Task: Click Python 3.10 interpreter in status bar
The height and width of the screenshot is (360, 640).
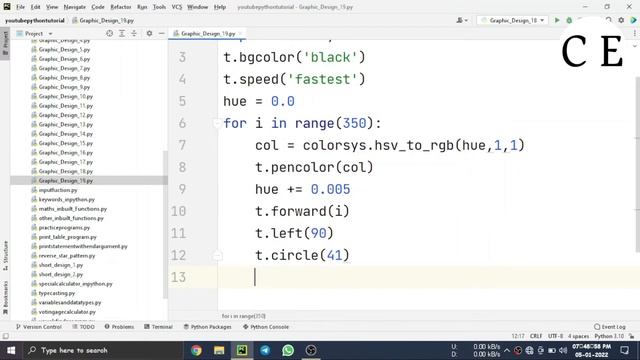Action: coord(609,336)
